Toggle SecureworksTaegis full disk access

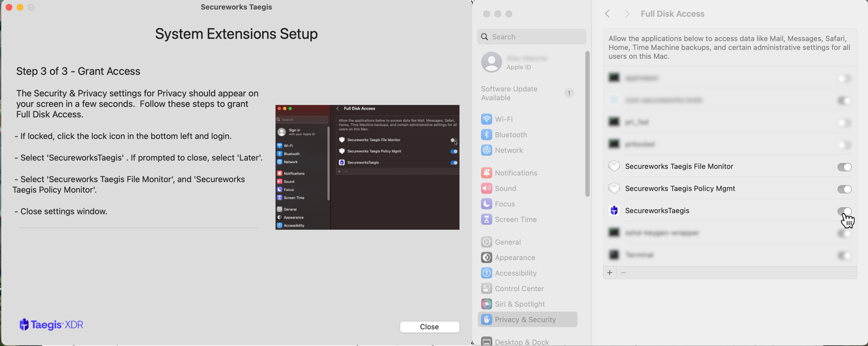point(844,212)
